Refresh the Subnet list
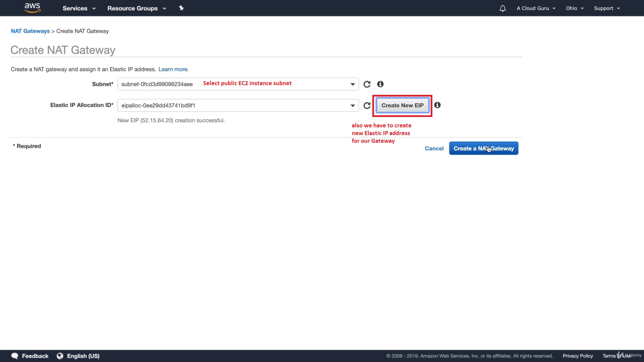Viewport: 644px width, 362px height. tap(367, 84)
